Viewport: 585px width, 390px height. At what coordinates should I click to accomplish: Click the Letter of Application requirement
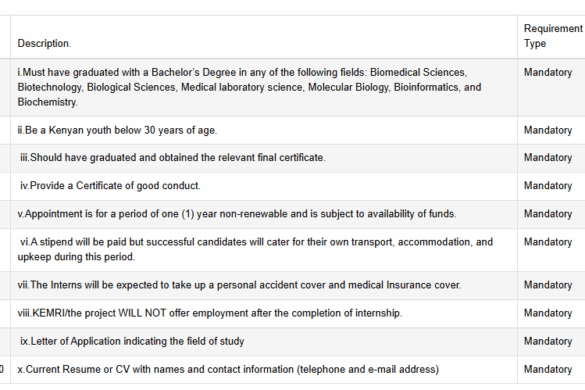[x=132, y=341]
